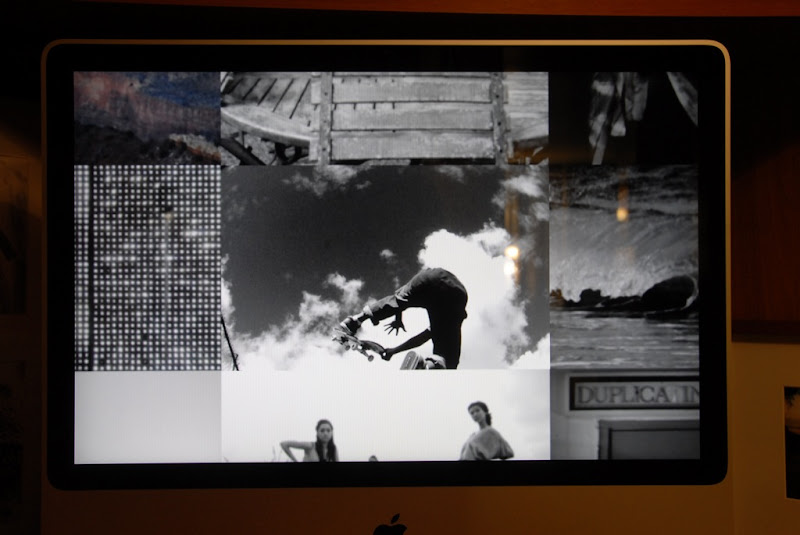This screenshot has height=535, width=800.
Task: Open the blank light gray tile
Action: pos(148,417)
